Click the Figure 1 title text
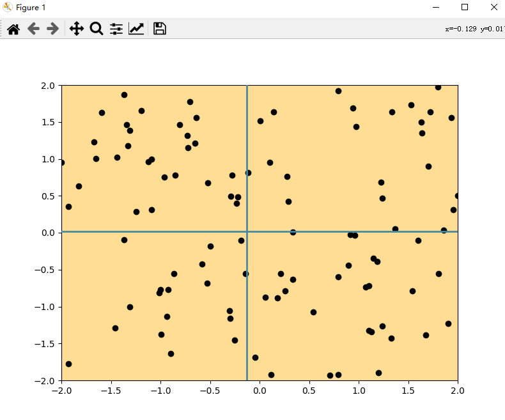 coord(31,8)
